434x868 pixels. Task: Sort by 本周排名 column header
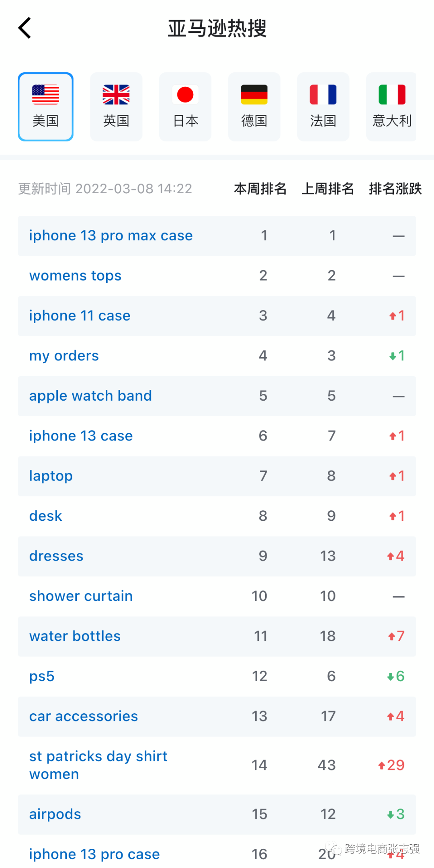(260, 188)
